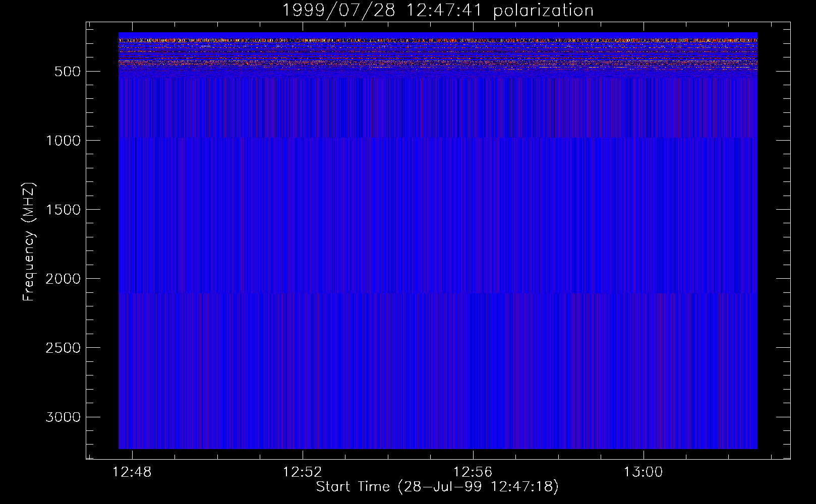Select the 500 frequency tick label
The height and width of the screenshot is (504, 816).
[x=68, y=72]
